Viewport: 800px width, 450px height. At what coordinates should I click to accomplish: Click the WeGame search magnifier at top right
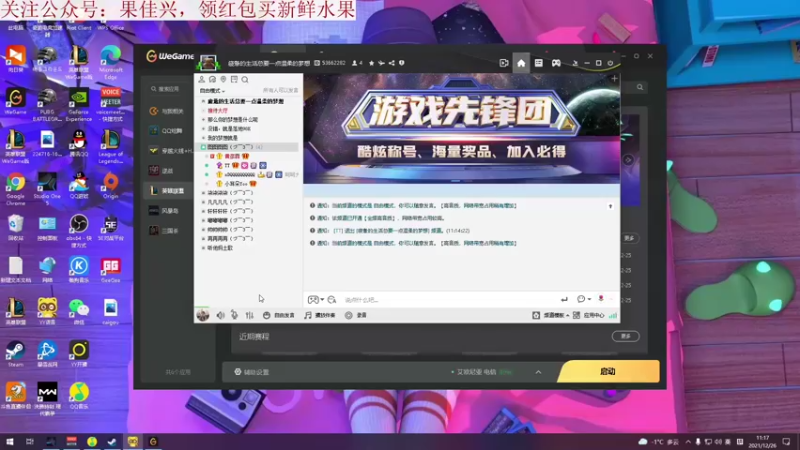point(640,87)
